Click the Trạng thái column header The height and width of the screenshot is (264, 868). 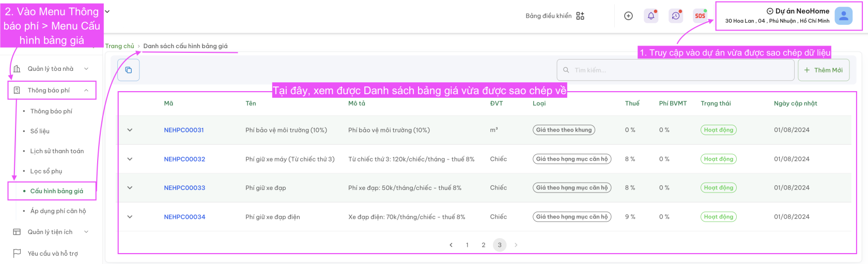(x=716, y=104)
